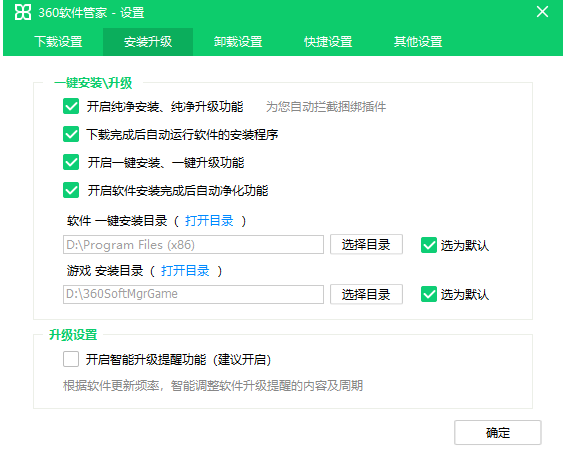564x449 pixels.
Task: Toggle 选为默认 for software install directory
Action: point(429,245)
